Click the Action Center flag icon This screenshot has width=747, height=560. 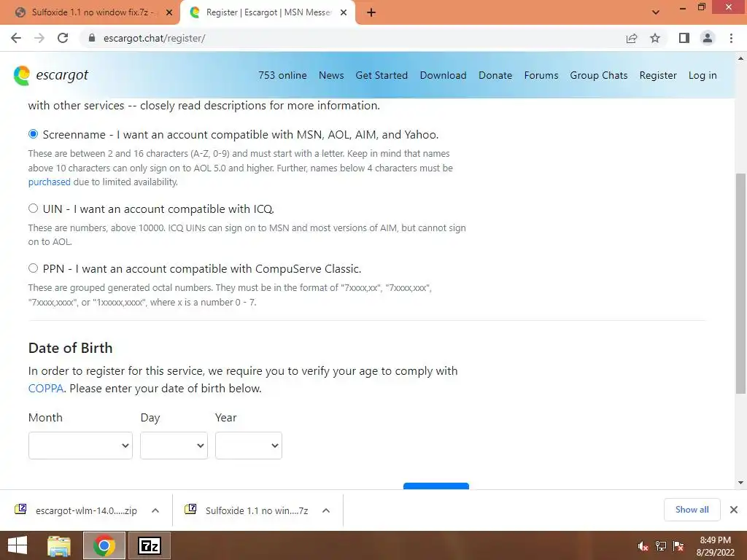(678, 546)
